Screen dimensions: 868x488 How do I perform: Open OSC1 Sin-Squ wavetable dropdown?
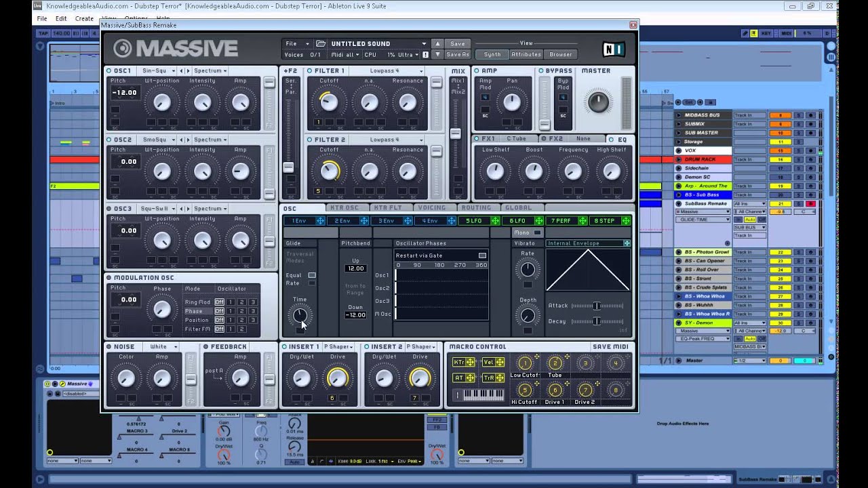point(157,70)
